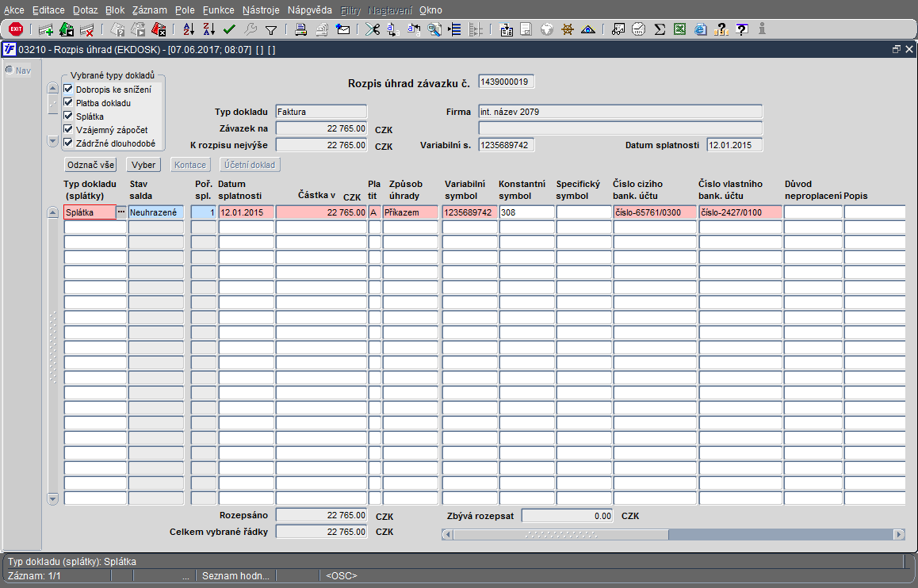Click the Neuhrazené Stav salda cell
This screenshot has height=588, width=918.
[156, 212]
